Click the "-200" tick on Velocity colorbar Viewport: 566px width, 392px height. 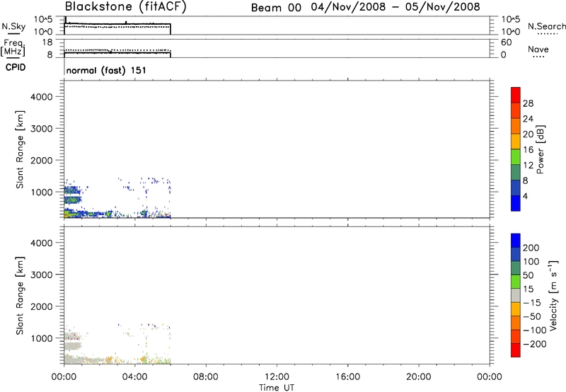coord(535,344)
